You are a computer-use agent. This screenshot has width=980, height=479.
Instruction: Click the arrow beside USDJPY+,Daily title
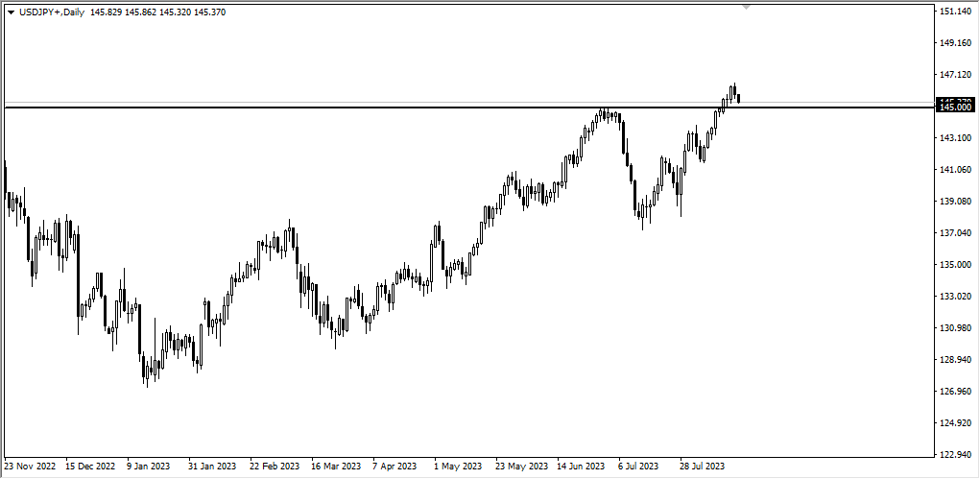[x=11, y=12]
